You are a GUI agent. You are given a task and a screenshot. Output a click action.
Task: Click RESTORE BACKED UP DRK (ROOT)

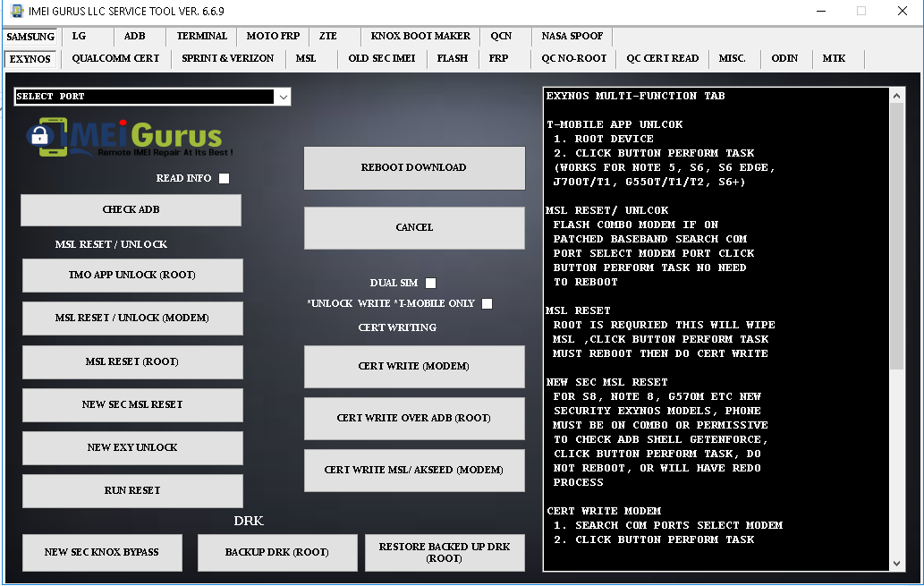pos(445,553)
